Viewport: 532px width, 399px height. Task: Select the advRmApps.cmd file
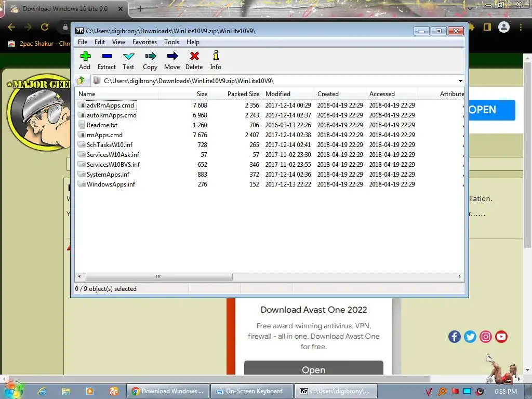click(110, 105)
